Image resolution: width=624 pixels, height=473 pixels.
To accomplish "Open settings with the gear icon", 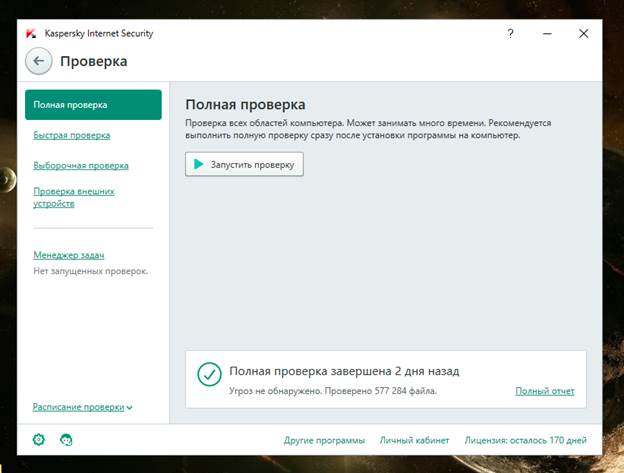I will 39,439.
